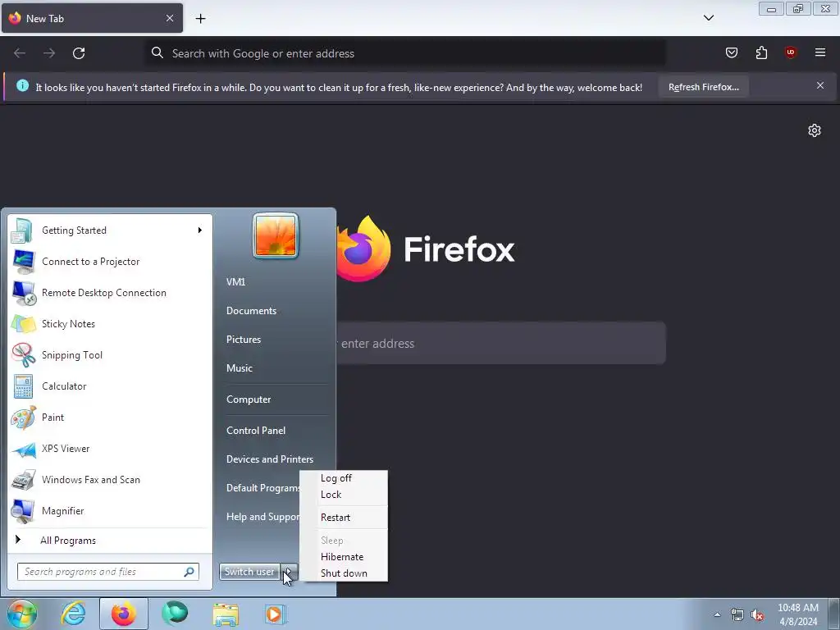The width and height of the screenshot is (840, 630).
Task: Click the muted volume tray icon
Action: (757, 615)
